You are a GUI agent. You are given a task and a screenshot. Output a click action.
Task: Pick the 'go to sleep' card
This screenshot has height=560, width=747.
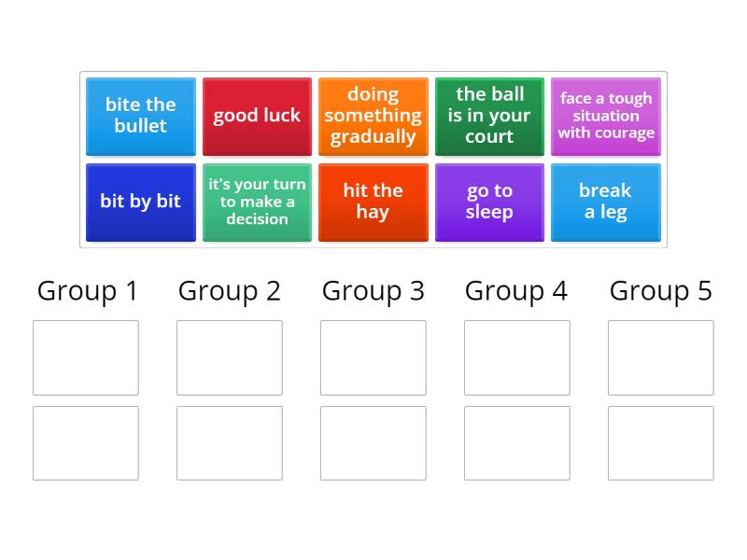pyautogui.click(x=489, y=202)
